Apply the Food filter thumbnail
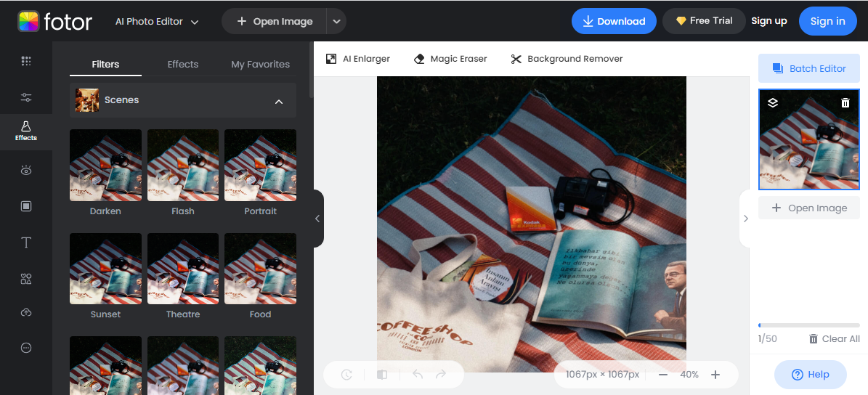The image size is (868, 395). click(x=260, y=269)
